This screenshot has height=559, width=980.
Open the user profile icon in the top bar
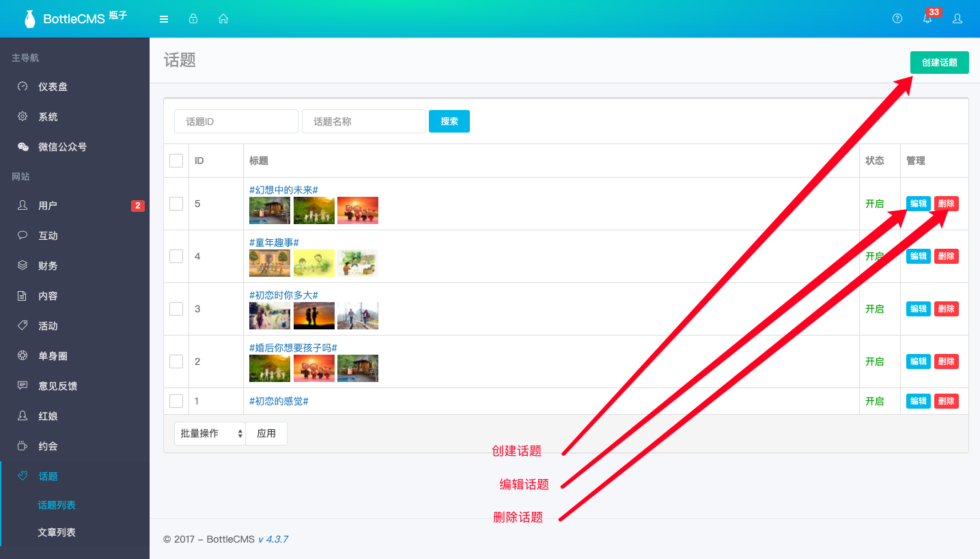click(957, 18)
